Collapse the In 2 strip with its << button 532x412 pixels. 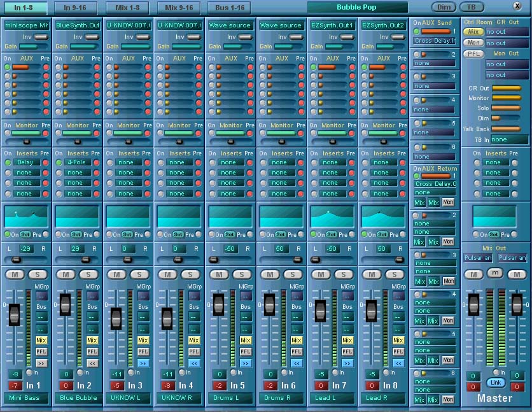(x=92, y=362)
